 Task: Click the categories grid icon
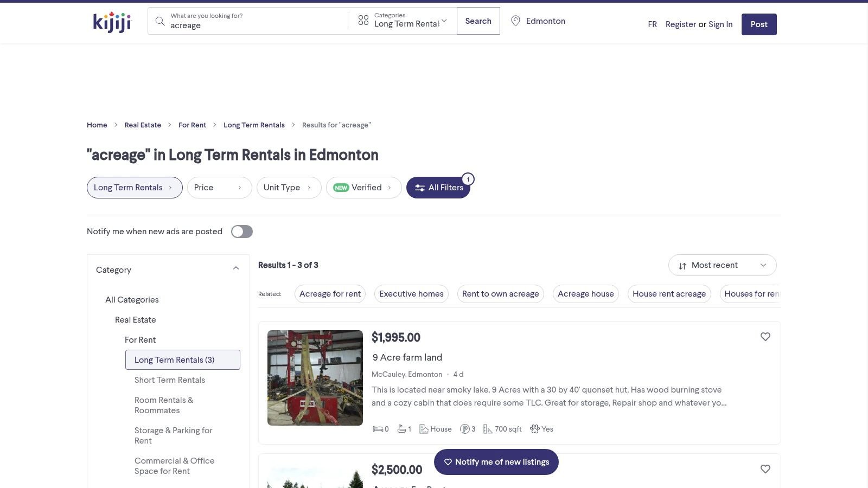point(363,21)
